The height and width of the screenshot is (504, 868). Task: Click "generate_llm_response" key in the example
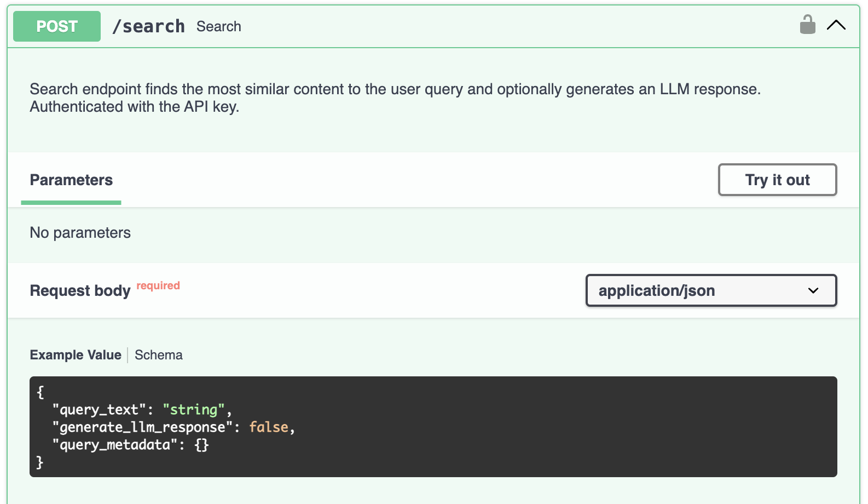(142, 427)
